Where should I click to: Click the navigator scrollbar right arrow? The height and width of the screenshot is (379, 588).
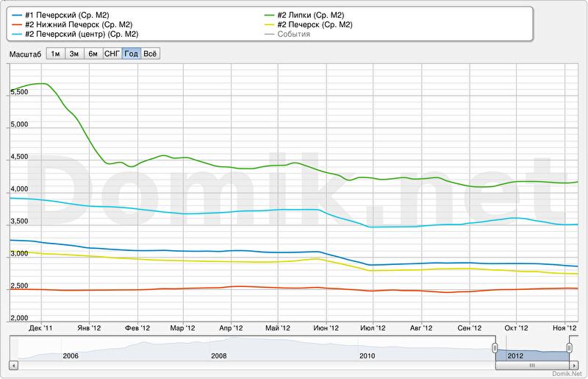[576, 365]
